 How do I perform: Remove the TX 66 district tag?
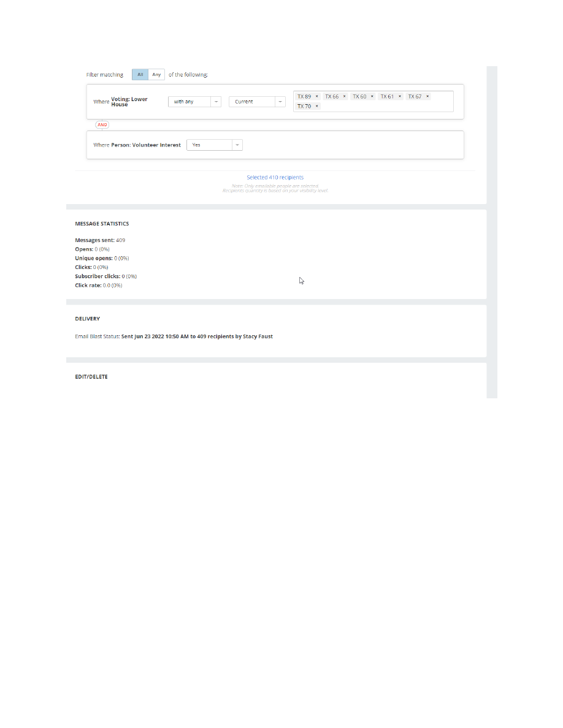point(345,96)
